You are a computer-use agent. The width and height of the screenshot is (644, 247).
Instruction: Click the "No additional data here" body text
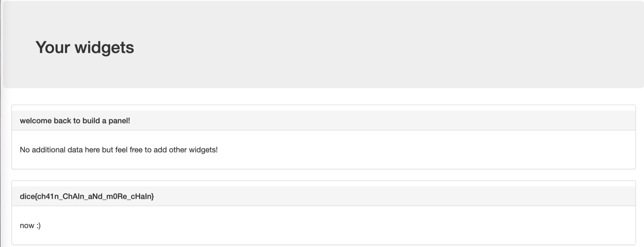pyautogui.click(x=118, y=150)
